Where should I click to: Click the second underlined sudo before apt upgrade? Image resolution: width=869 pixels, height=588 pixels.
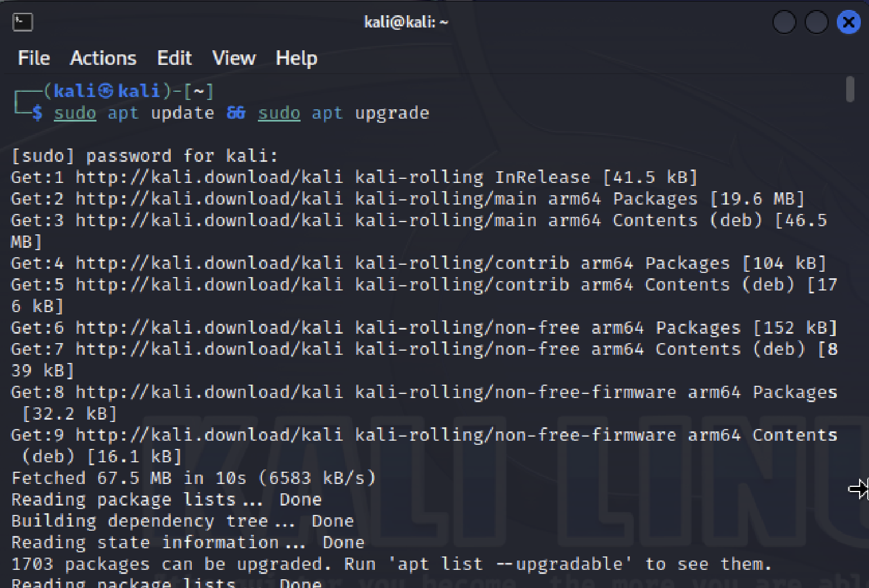(279, 113)
